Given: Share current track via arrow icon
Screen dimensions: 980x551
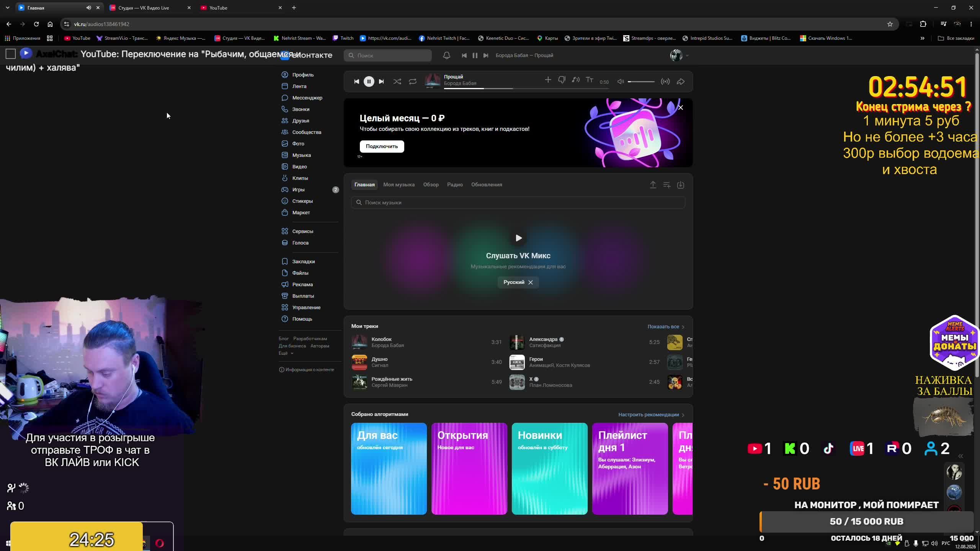Looking at the screenshot, I should click(x=681, y=82).
